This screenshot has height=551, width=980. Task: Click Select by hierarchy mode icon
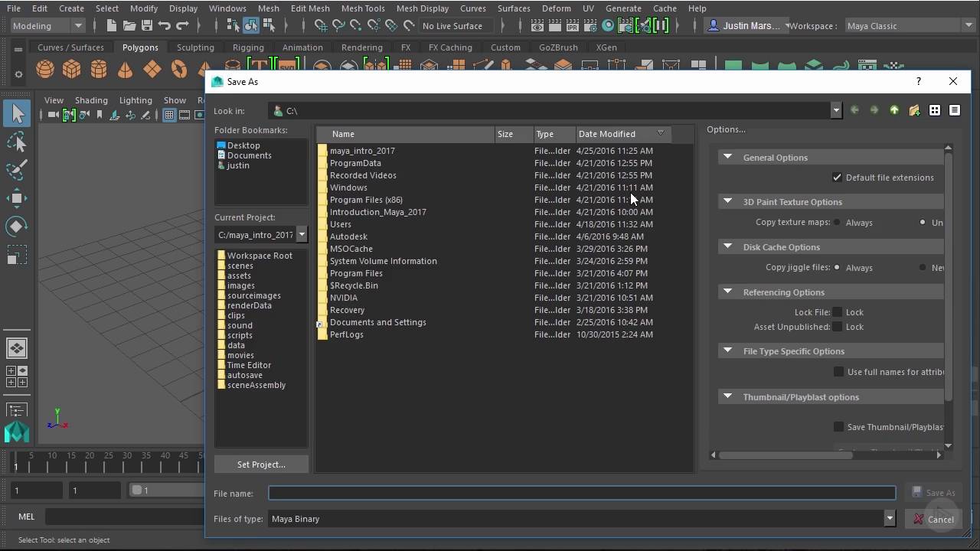234,26
